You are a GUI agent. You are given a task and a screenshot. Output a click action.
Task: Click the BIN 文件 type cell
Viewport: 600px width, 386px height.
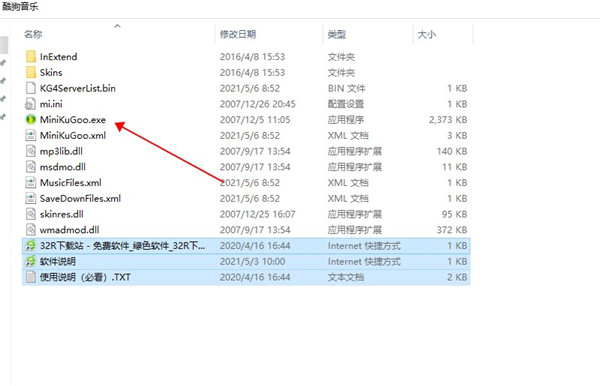point(347,88)
